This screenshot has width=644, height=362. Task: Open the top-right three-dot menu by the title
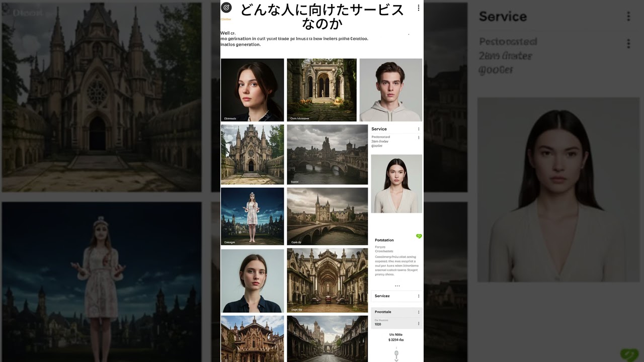pos(418,8)
